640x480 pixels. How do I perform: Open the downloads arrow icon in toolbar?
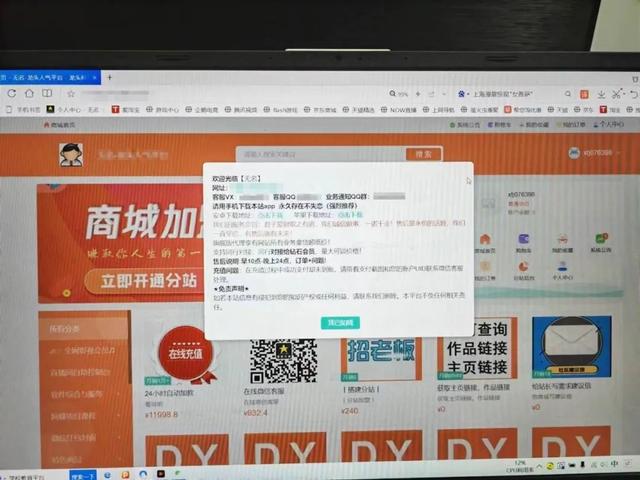pyautogui.click(x=601, y=94)
